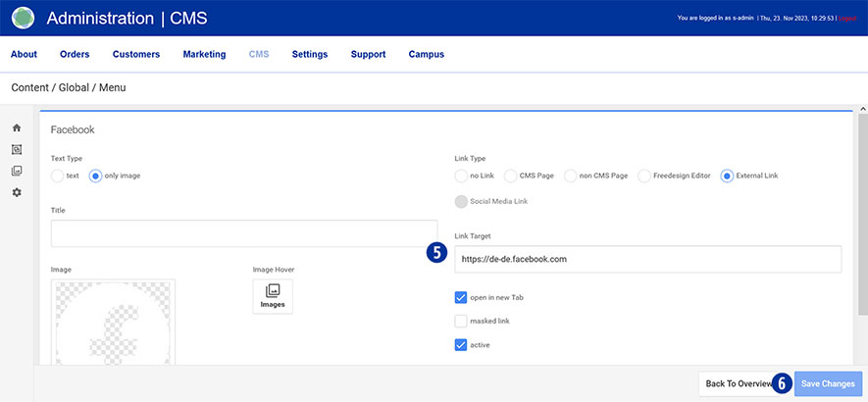Choose 'no Link' as link type
Screen dimensions: 868x402
click(x=461, y=176)
